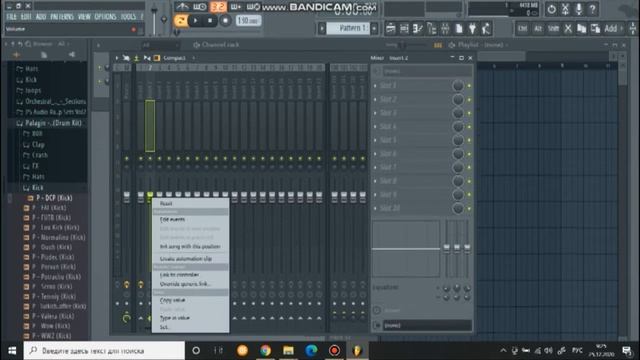Toggle wait for input before recording icon
Screen dimensions: 640x360
coord(200,7)
